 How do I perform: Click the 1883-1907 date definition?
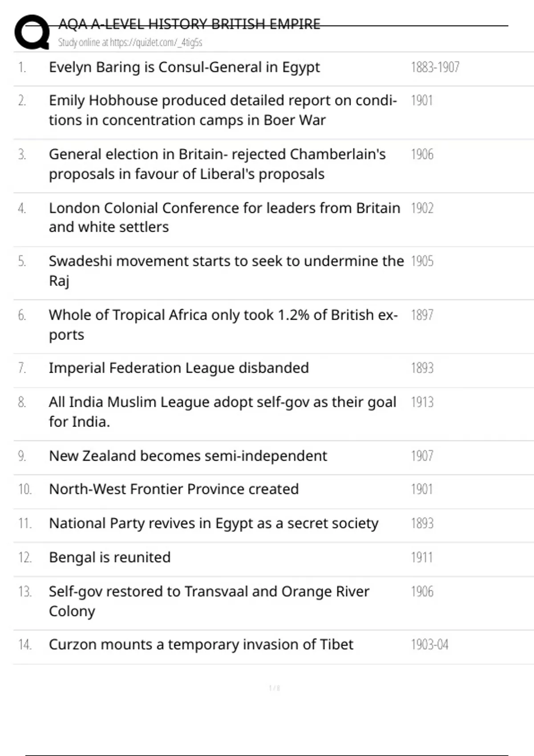tap(435, 67)
